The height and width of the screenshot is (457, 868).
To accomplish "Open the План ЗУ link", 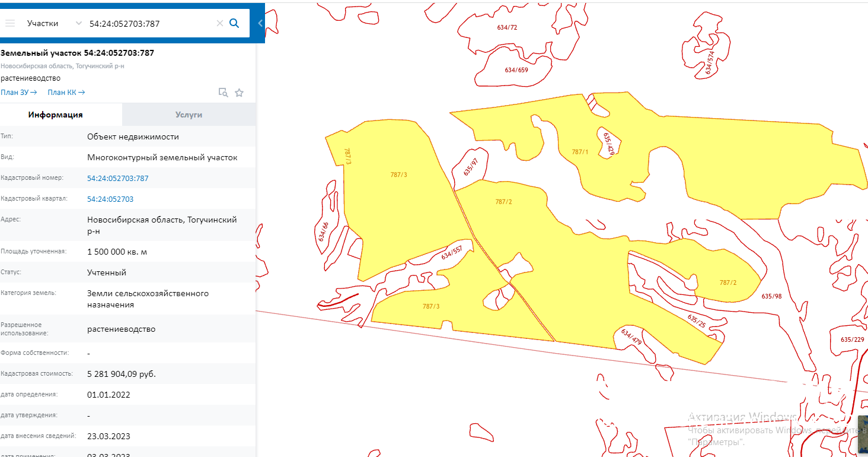I will click(19, 92).
